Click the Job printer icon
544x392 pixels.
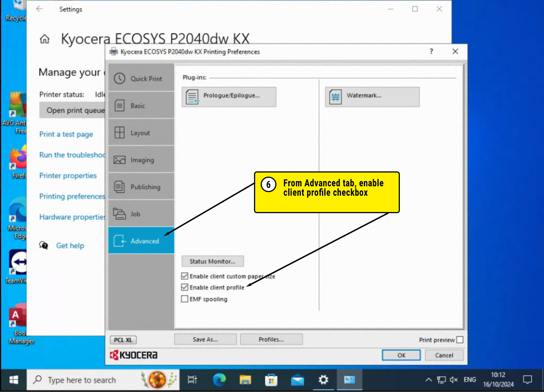click(120, 214)
